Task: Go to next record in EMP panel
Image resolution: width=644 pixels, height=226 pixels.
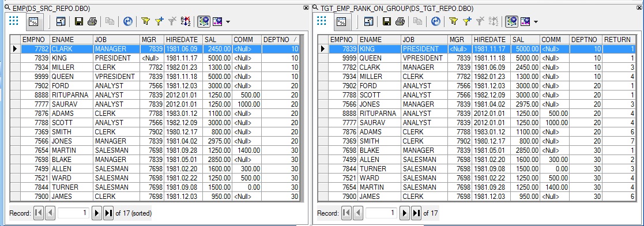Action: [97, 213]
